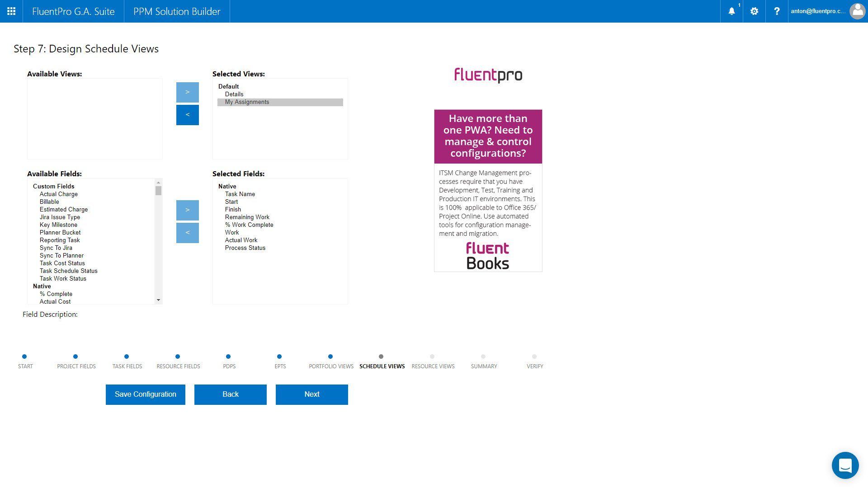Open notifications via the bell icon

(731, 11)
